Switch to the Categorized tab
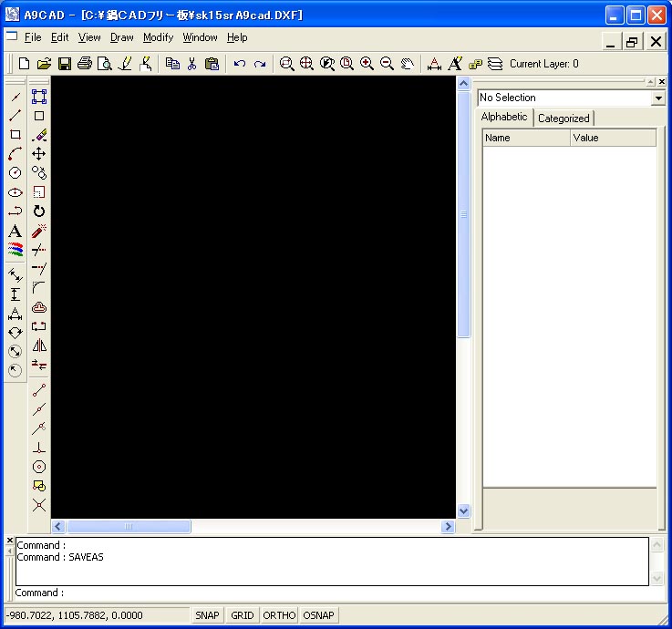Viewport: 672px width, 629px height. pos(563,119)
